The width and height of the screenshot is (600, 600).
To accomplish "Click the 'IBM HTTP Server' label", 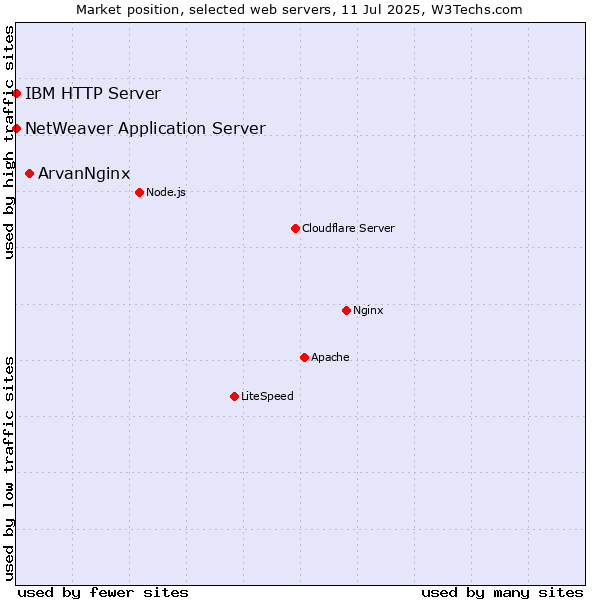I will [x=93, y=93].
